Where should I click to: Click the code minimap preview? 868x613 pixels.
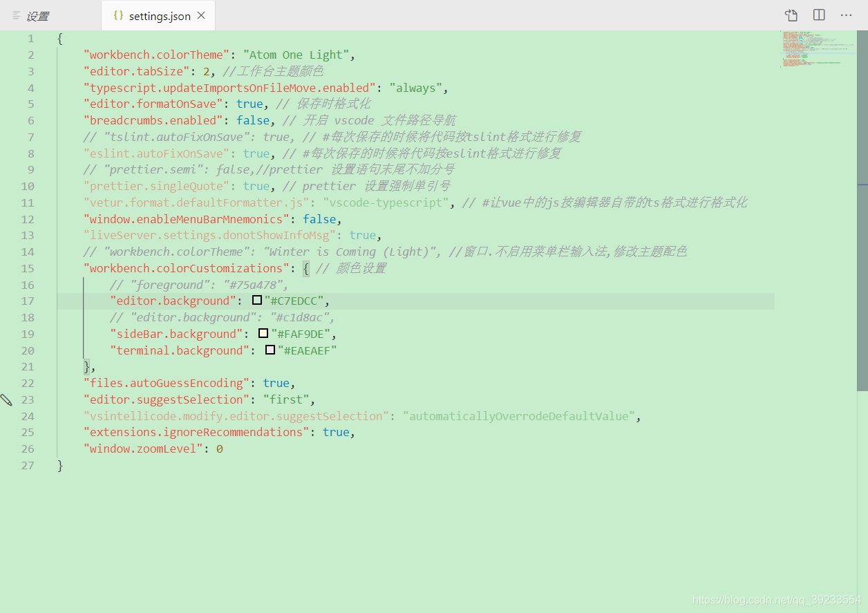pos(818,48)
